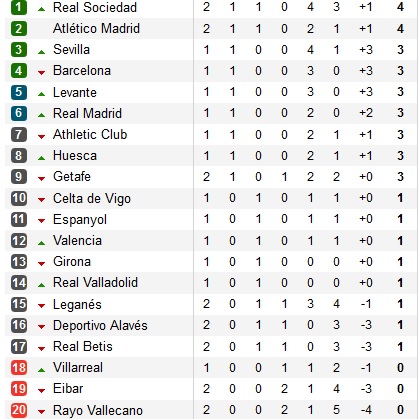
Task: Click the red down arrow beside Barcelona
Action: pos(41,73)
